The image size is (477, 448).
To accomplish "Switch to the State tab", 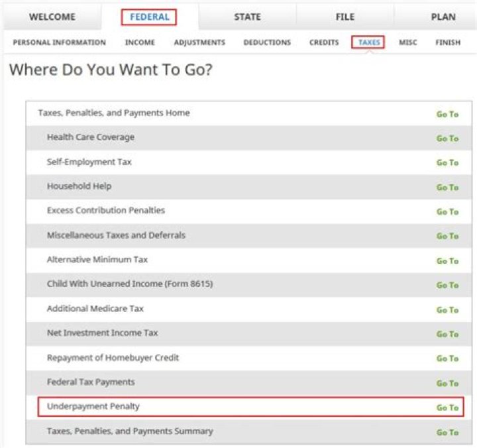I will tap(247, 17).
